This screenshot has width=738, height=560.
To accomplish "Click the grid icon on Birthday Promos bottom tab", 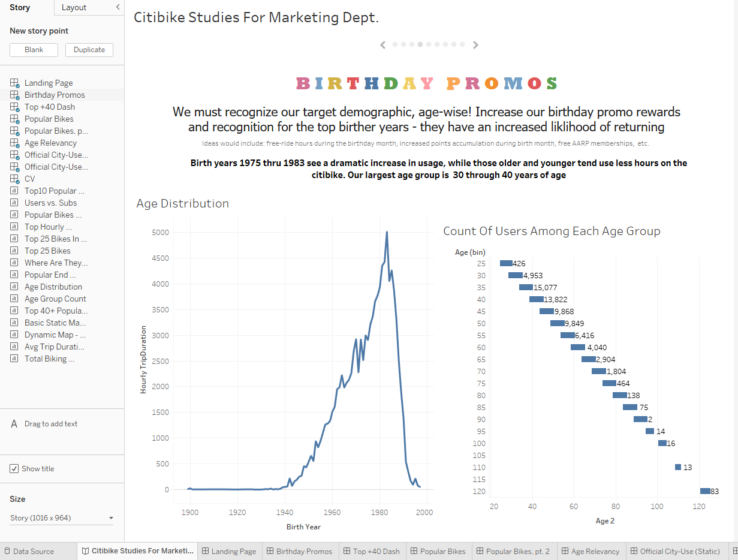I will coord(270,551).
